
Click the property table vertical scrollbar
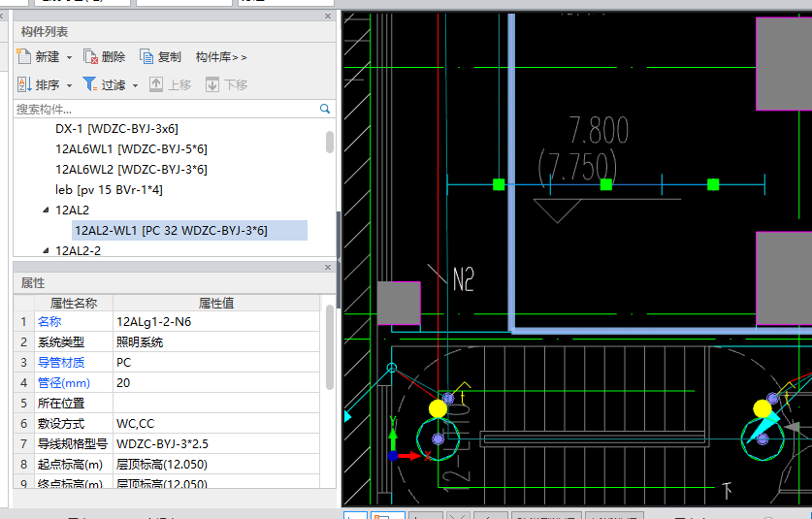pyautogui.click(x=330, y=347)
